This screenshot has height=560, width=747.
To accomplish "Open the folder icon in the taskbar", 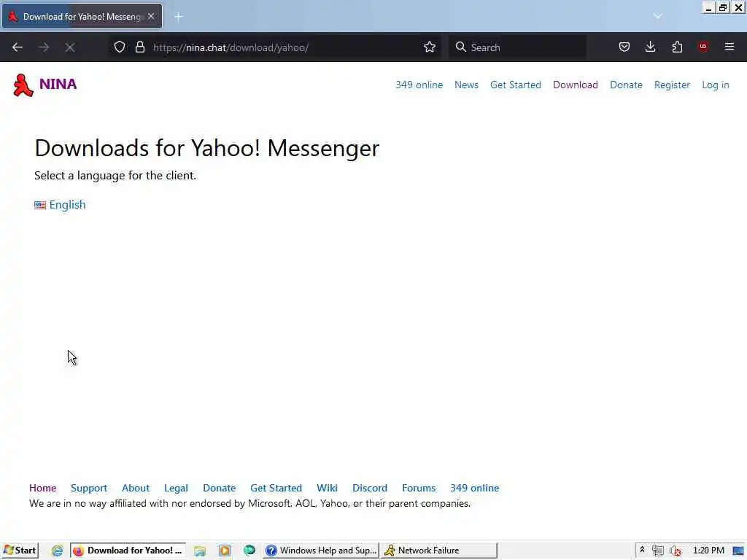I will tap(200, 551).
